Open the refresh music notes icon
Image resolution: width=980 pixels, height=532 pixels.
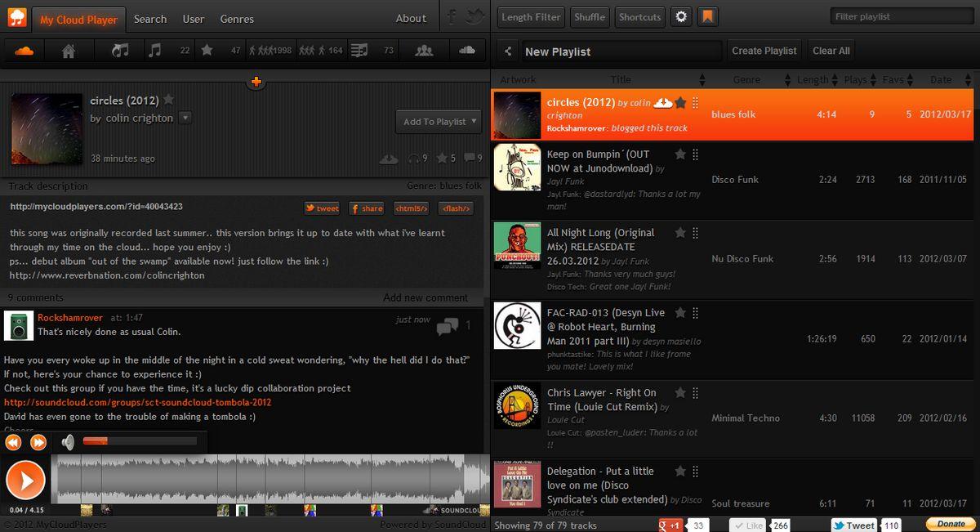tap(120, 51)
